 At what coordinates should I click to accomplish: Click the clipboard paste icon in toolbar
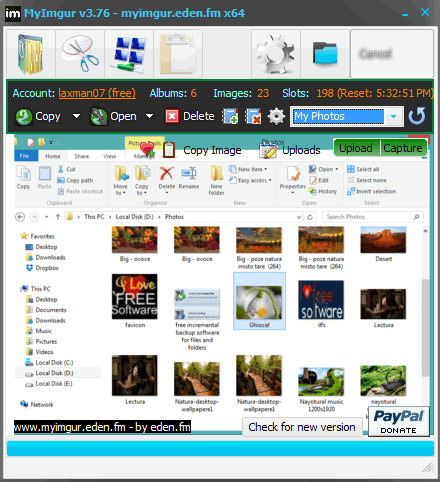(x=178, y=54)
